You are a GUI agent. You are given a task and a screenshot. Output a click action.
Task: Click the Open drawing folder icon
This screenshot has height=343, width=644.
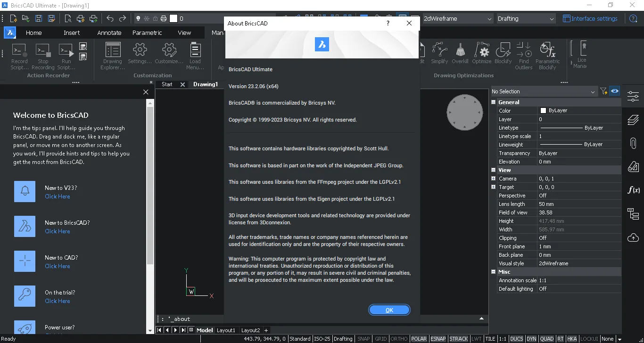point(26,19)
